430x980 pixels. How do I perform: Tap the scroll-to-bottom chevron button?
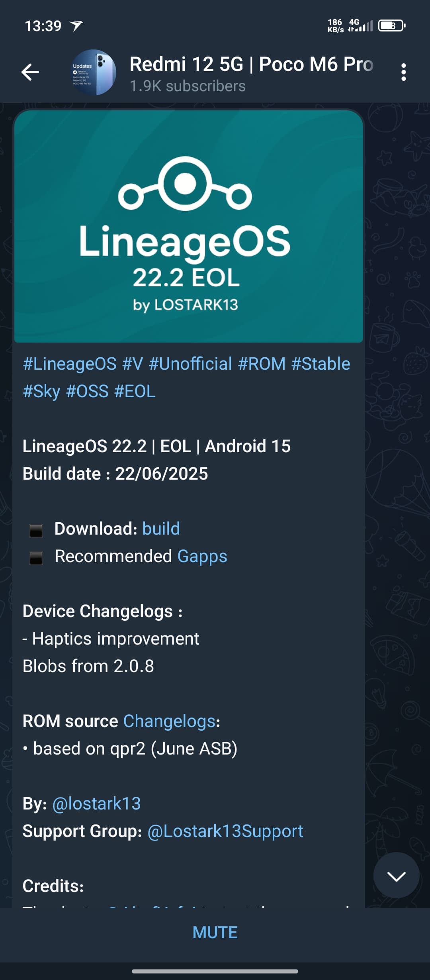click(x=396, y=875)
